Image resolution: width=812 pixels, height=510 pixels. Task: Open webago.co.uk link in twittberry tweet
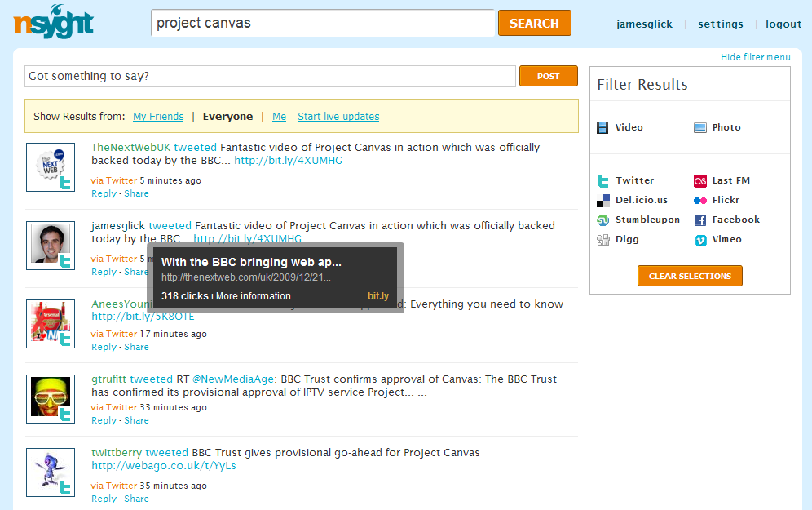click(164, 465)
